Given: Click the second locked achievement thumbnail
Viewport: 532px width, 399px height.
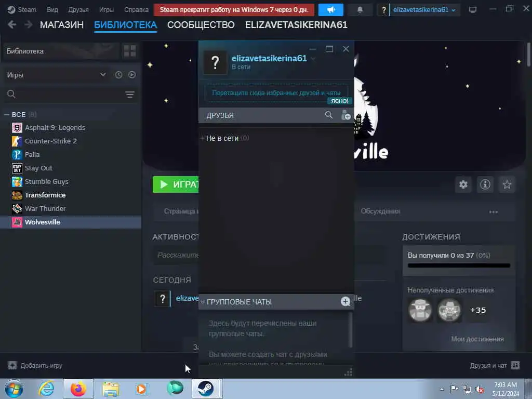Looking at the screenshot, I should click(x=449, y=310).
